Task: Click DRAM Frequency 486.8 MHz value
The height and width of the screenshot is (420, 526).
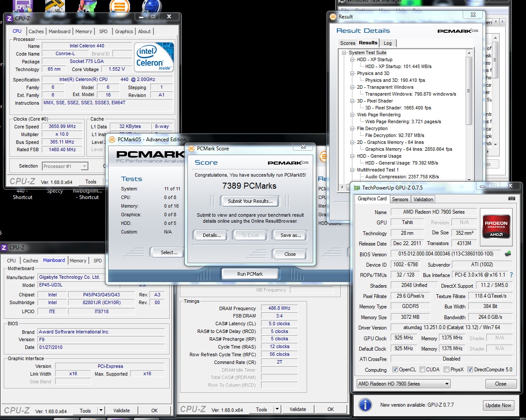Action: (x=279, y=308)
